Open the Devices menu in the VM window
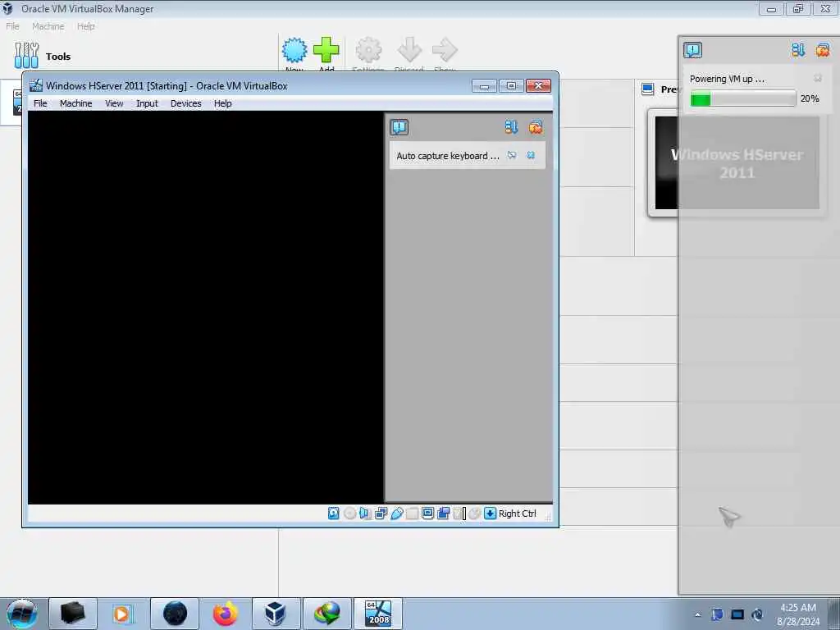The width and height of the screenshot is (840, 630). pyautogui.click(x=186, y=103)
